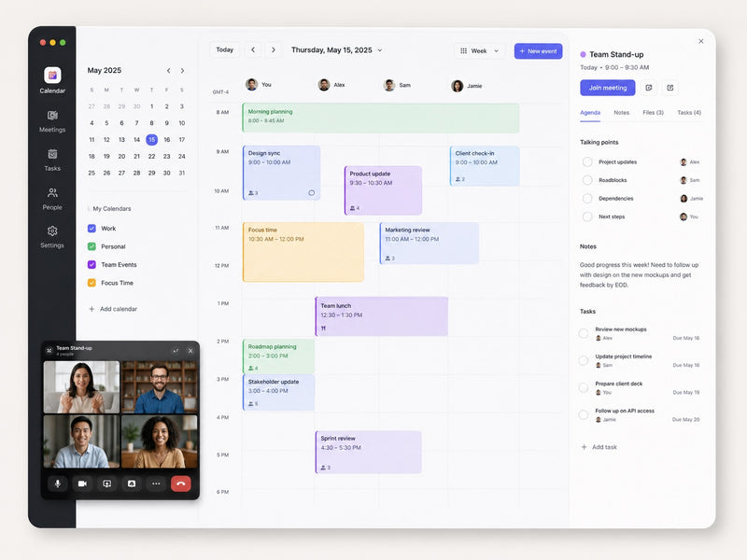
Task: Select May 22 in the mini calendar
Action: [152, 156]
